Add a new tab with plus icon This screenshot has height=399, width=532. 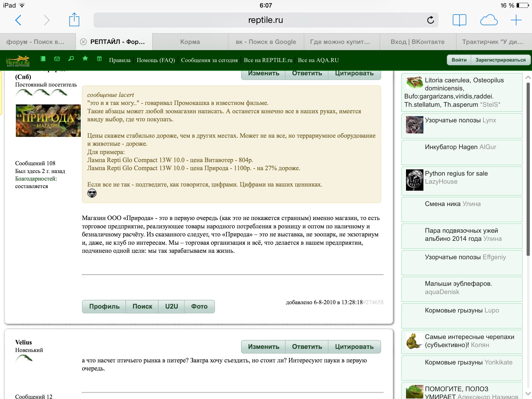pyautogui.click(x=516, y=20)
